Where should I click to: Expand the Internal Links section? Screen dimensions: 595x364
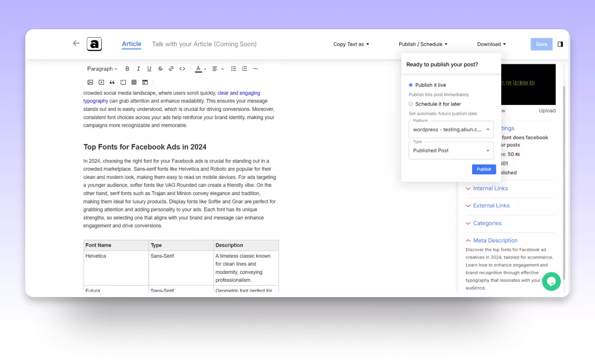(x=490, y=188)
